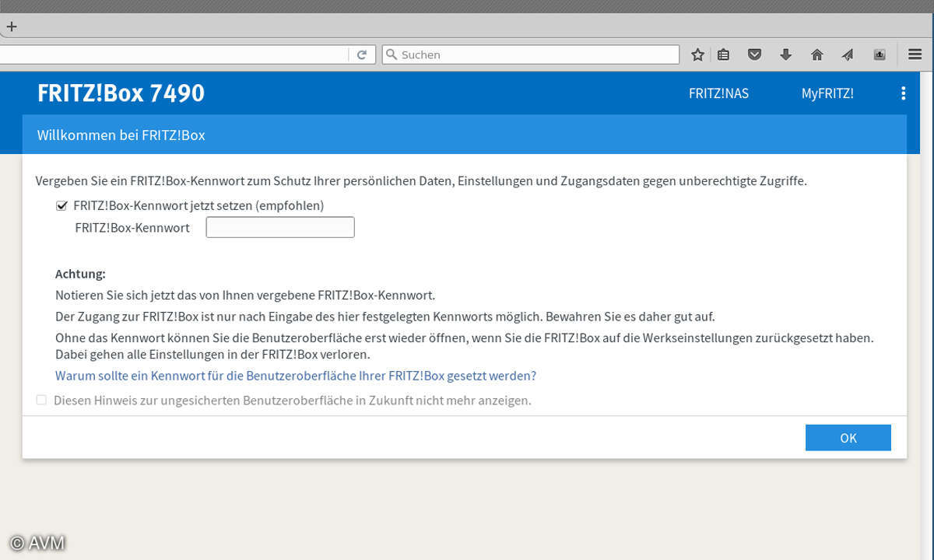Screen dimensions: 934x560
Task: Open the Firefox hamburger menu
Action: click(915, 54)
